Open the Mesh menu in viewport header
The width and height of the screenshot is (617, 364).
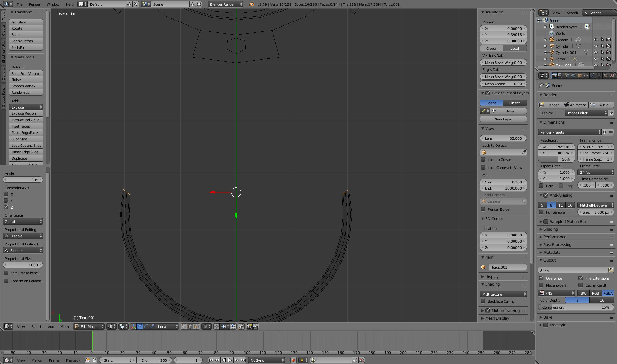pos(65,326)
